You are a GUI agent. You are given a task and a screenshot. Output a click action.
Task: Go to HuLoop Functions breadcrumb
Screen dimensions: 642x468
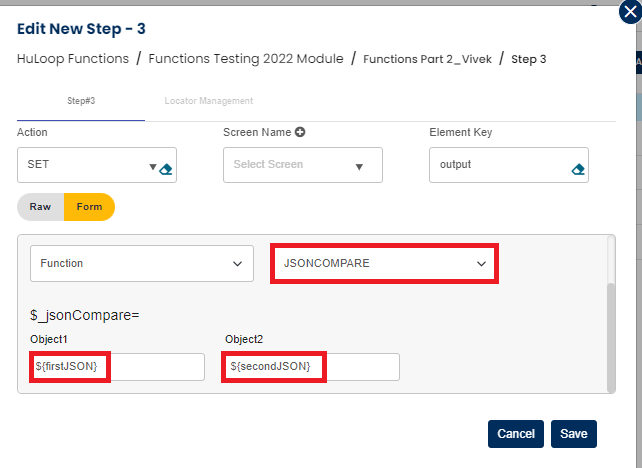[x=73, y=59]
